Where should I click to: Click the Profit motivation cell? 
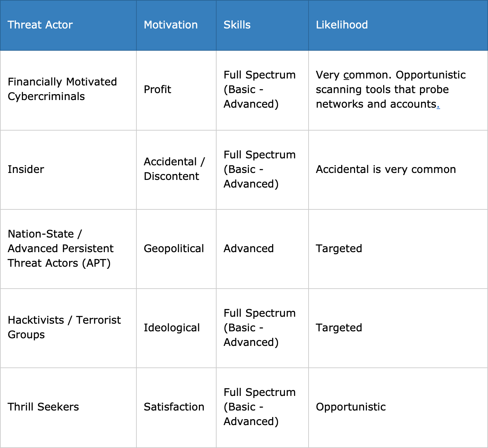click(x=176, y=90)
